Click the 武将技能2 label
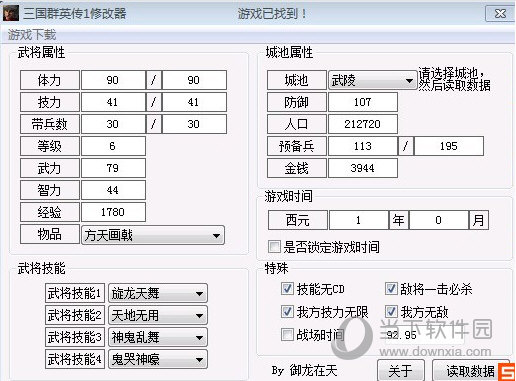The image size is (516, 381). (75, 315)
